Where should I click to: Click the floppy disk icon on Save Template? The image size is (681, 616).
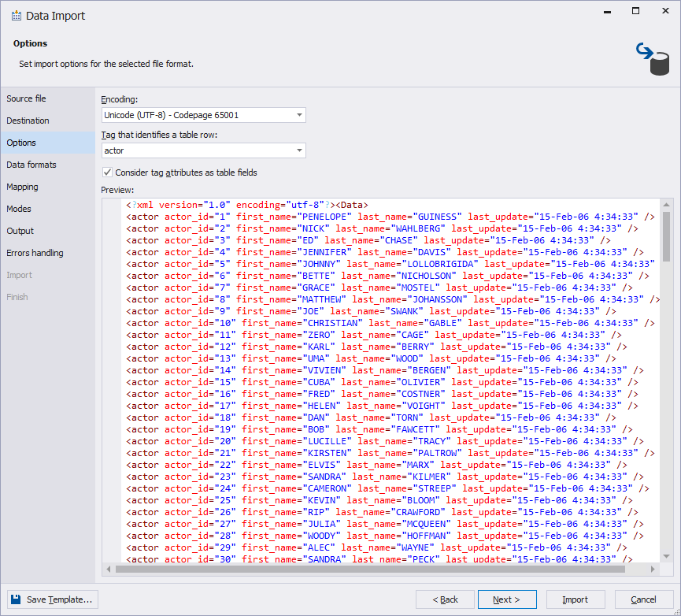pyautogui.click(x=17, y=599)
